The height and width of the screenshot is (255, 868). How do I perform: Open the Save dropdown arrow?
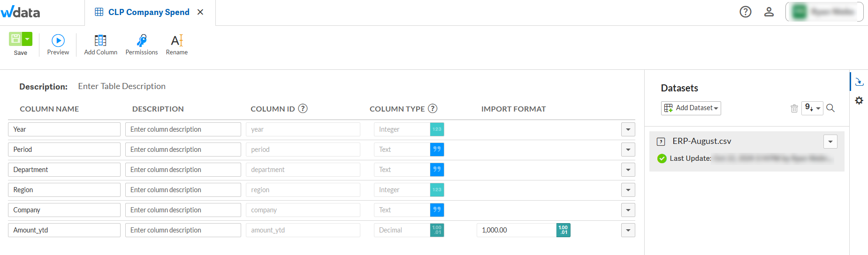pos(28,39)
